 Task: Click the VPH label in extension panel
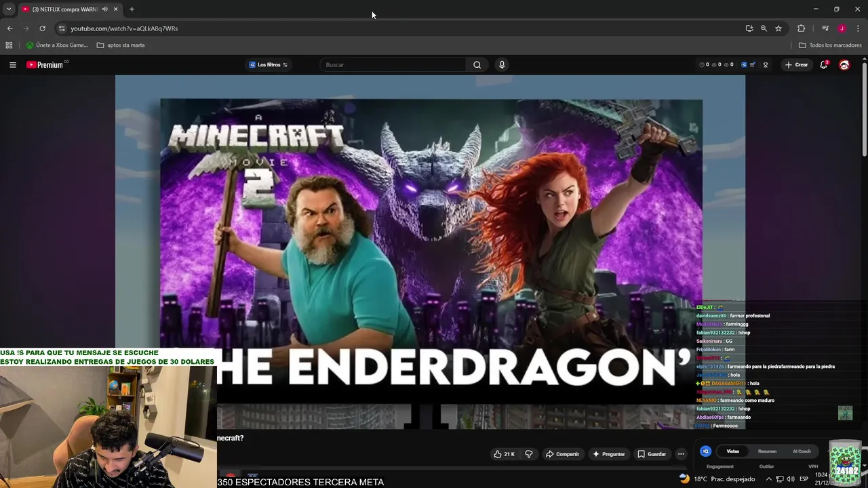(813, 466)
